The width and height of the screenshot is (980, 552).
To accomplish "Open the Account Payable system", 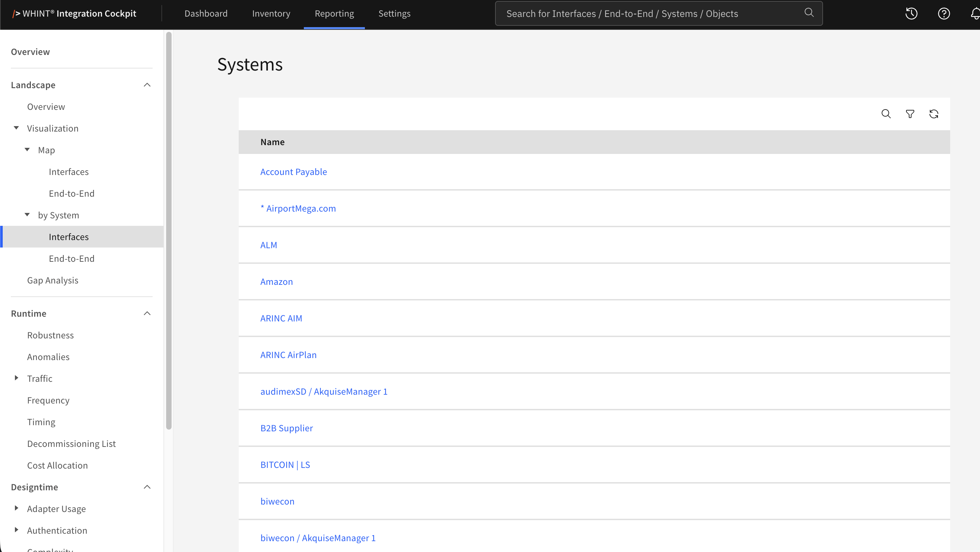I will 294,172.
